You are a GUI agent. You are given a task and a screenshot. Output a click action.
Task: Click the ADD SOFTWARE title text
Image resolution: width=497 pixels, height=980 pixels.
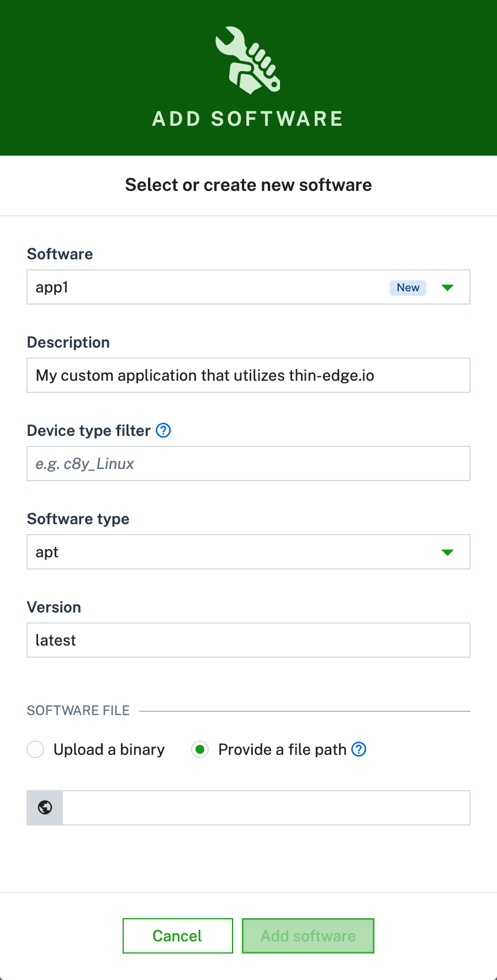[x=248, y=119]
